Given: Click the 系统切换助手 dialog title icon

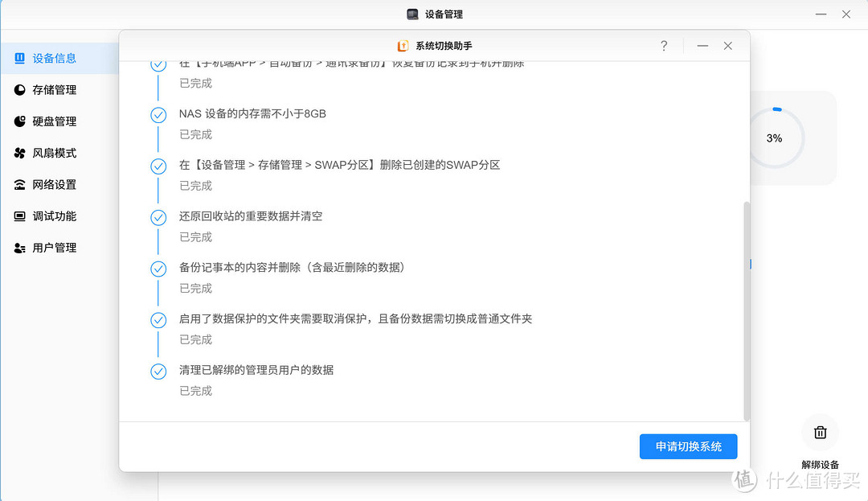Looking at the screenshot, I should coord(403,46).
